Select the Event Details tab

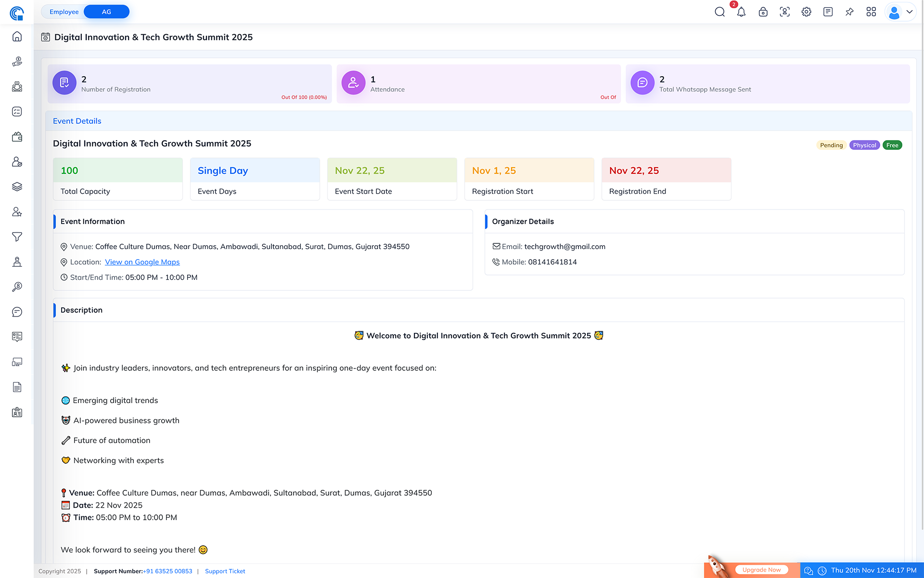coord(77,121)
